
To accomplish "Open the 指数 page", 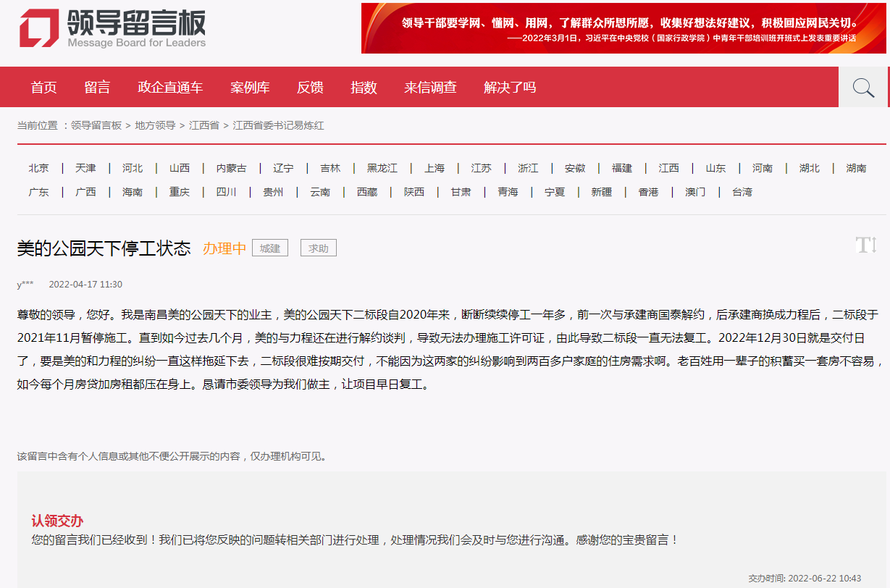I will 364,88.
